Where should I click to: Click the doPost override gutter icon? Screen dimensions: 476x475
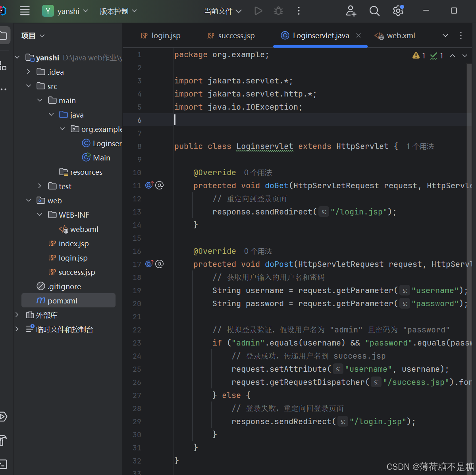[149, 264]
